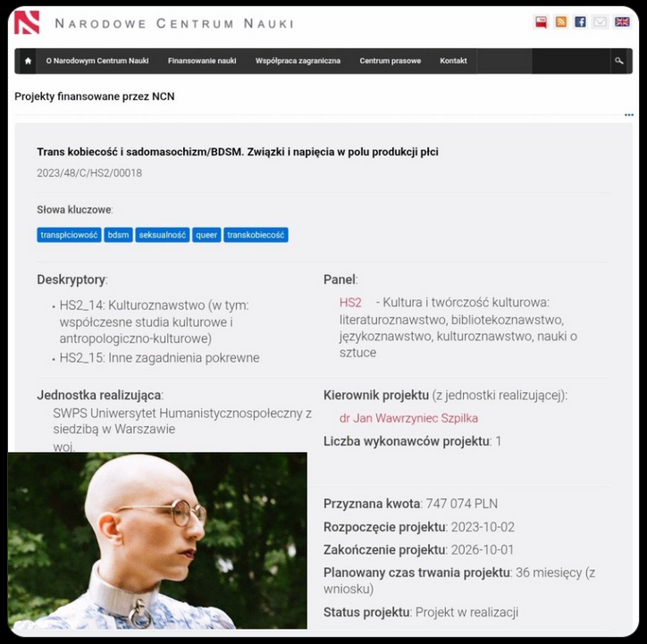Screen dimensions: 647x644
Task: Follow the HS2 panel link
Action: (x=350, y=303)
